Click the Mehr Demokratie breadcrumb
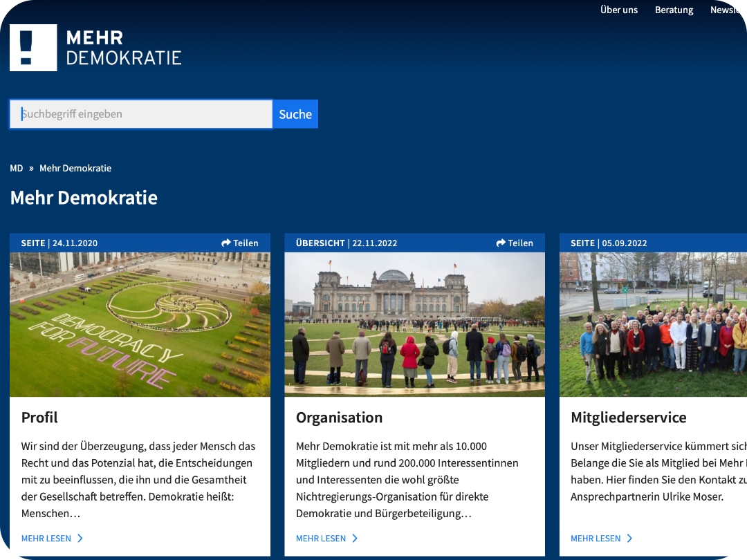Screen dimensions: 747x560 (75, 168)
